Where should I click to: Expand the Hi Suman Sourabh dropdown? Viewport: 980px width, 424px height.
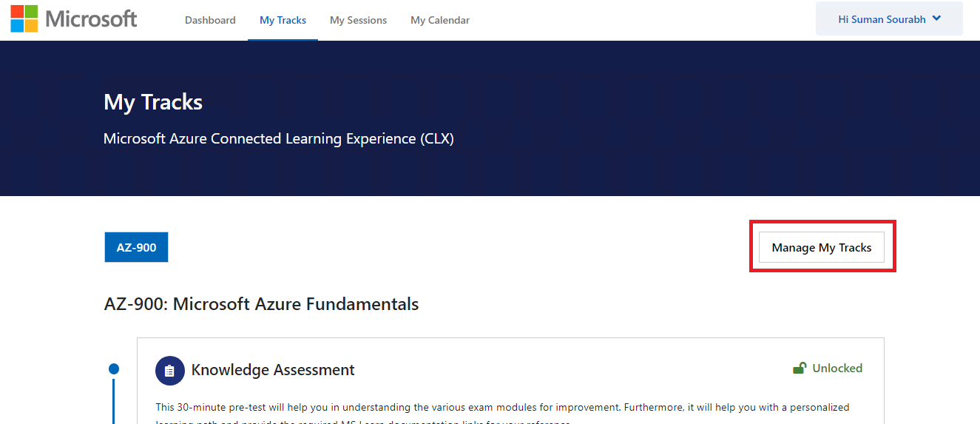point(889,18)
